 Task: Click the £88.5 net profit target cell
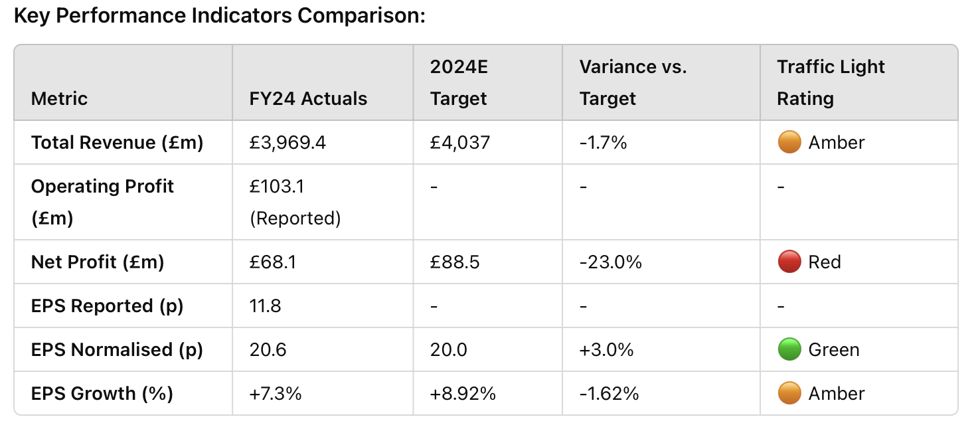tap(455, 262)
